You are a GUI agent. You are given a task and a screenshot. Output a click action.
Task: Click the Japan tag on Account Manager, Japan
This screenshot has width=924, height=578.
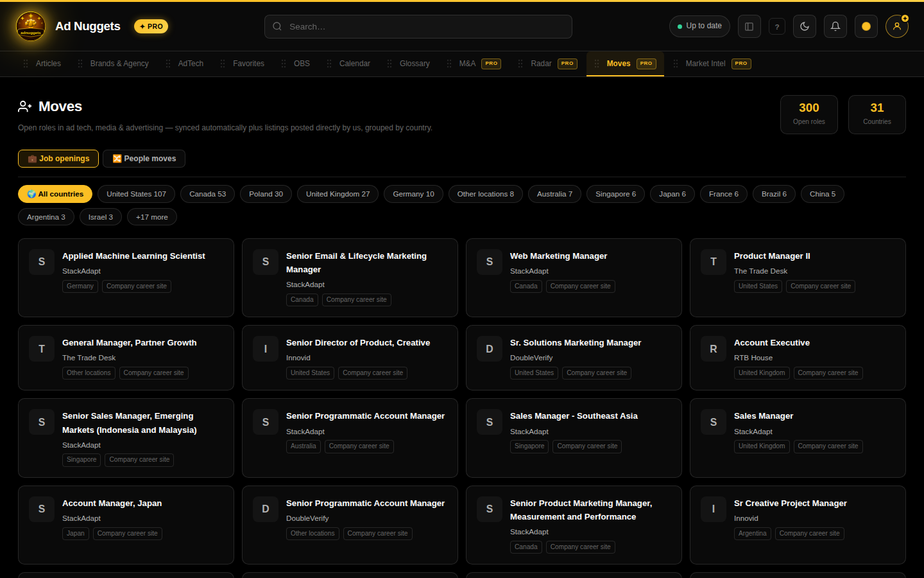(76, 534)
